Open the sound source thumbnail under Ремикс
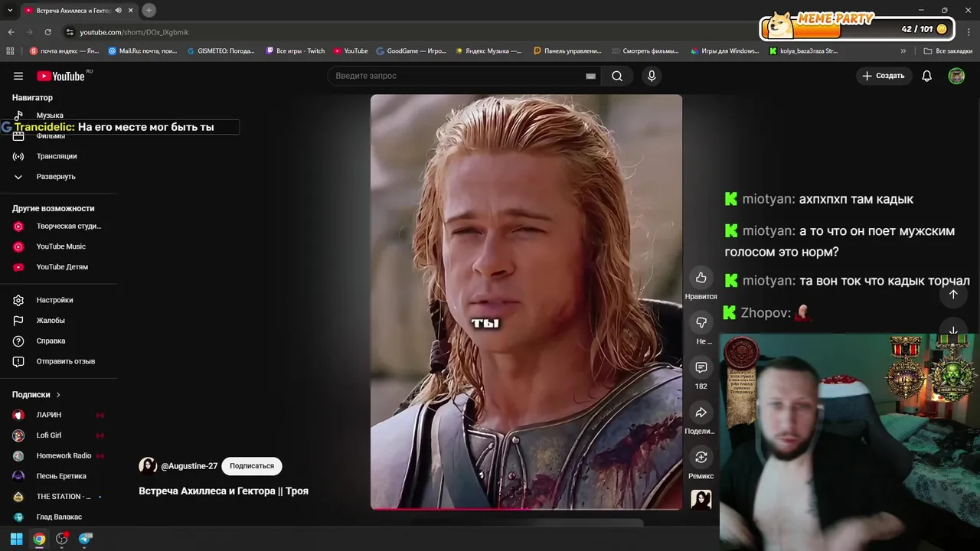The width and height of the screenshot is (980, 551). tap(701, 499)
